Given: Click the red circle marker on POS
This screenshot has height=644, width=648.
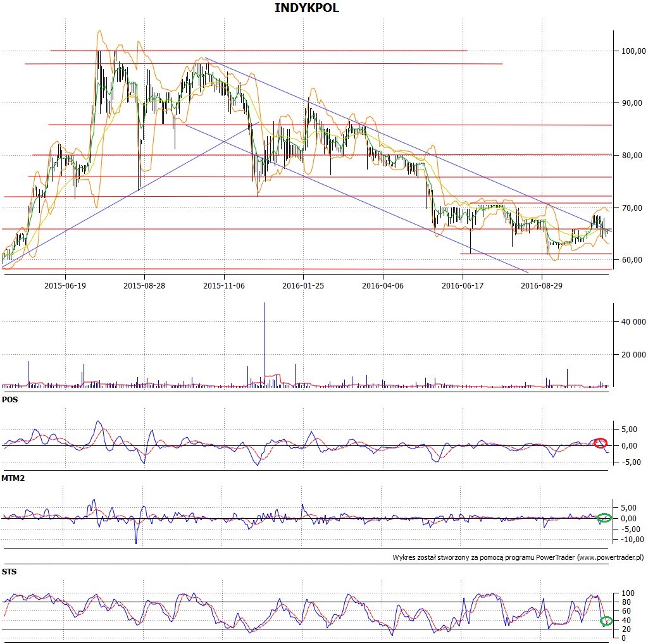Looking at the screenshot, I should (601, 443).
